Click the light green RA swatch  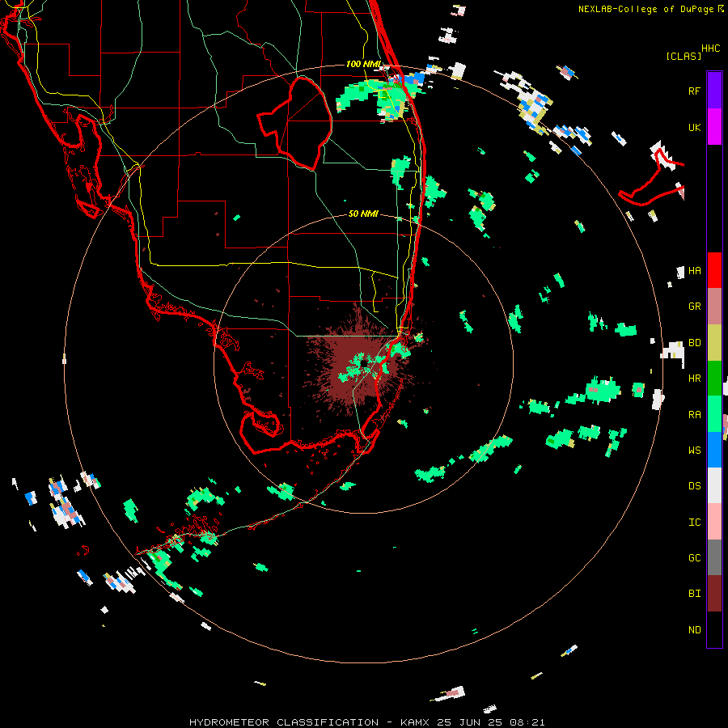[714, 414]
